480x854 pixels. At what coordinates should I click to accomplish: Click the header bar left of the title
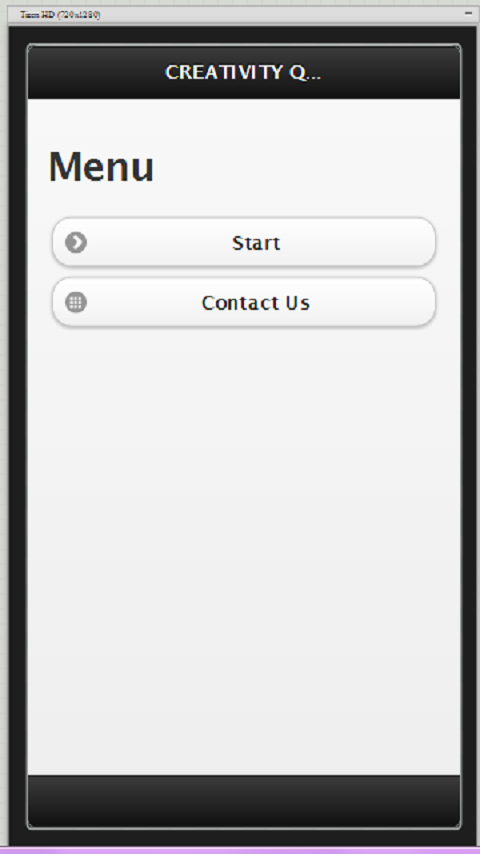tap(95, 72)
